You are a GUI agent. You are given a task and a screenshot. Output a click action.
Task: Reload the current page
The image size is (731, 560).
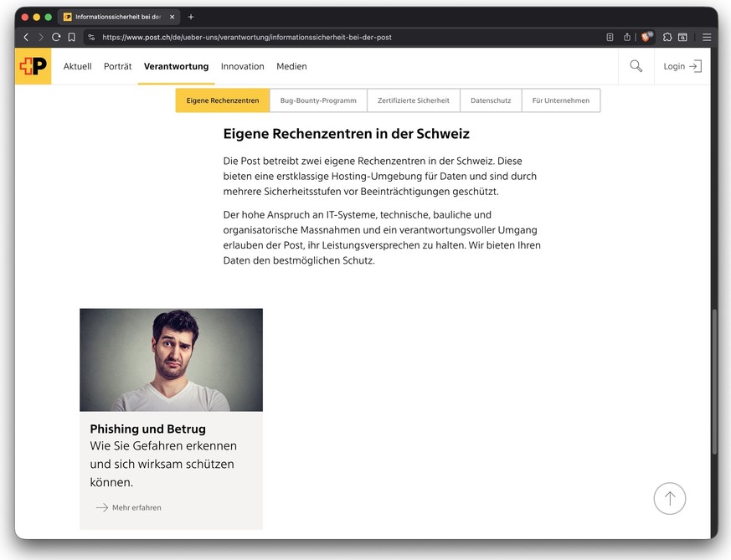pos(55,37)
